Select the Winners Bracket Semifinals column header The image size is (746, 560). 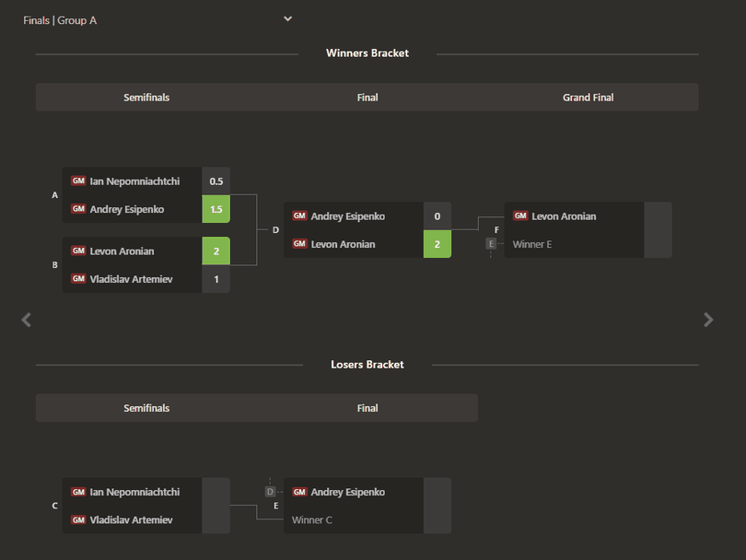point(146,98)
